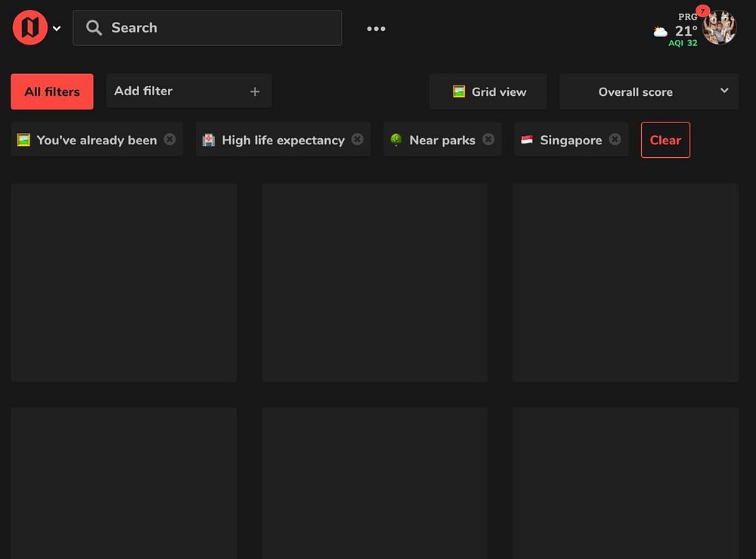Click the picture icon on Grid view
This screenshot has width=756, height=559.
click(459, 91)
